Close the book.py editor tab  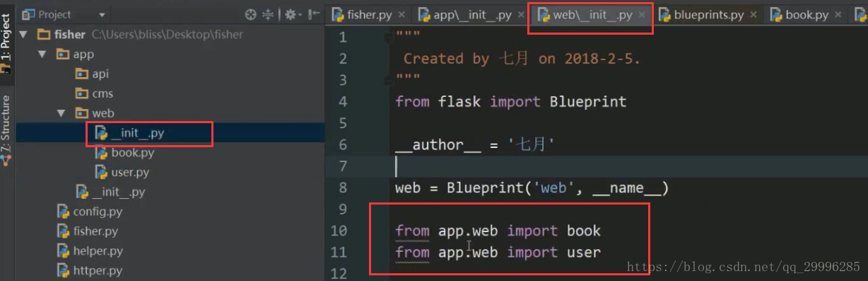click(838, 14)
